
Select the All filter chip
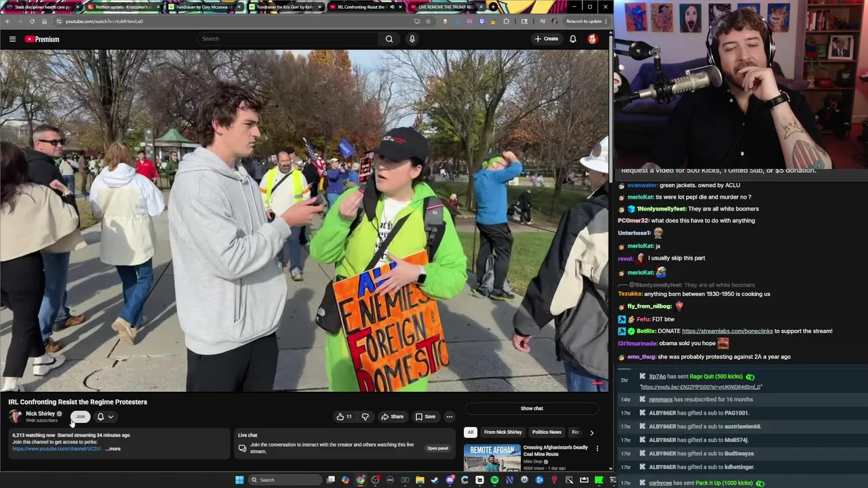470,432
